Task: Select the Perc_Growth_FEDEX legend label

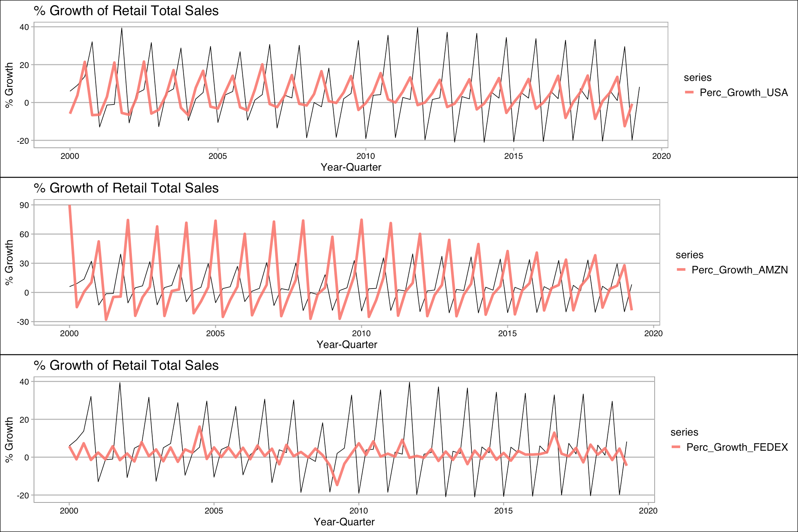Action: (737, 447)
